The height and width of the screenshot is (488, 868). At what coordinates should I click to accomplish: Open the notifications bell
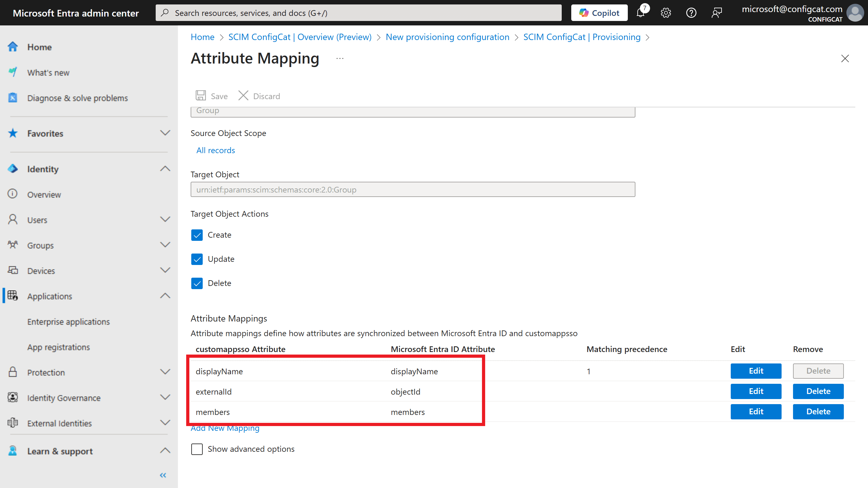click(641, 12)
